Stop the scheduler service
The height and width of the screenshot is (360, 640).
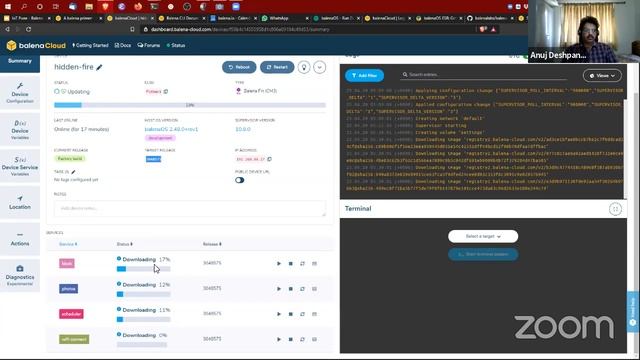click(291, 314)
